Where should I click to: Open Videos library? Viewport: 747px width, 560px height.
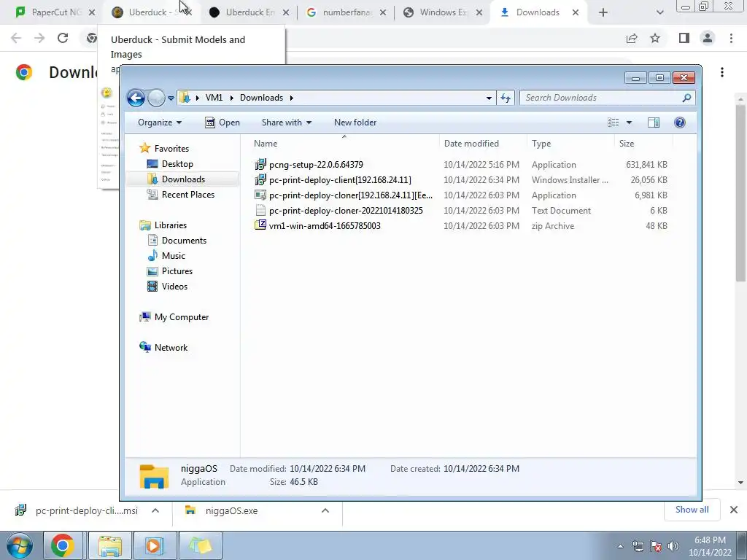pyautogui.click(x=167, y=286)
